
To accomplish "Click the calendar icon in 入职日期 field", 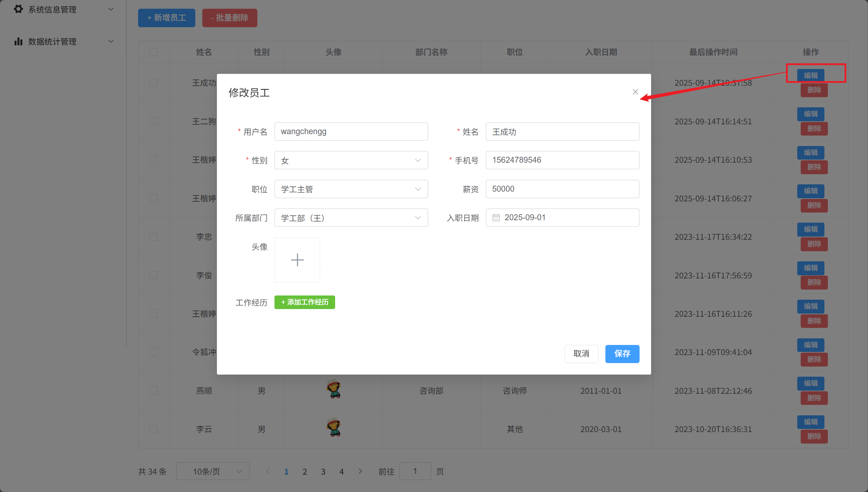I will [x=496, y=218].
